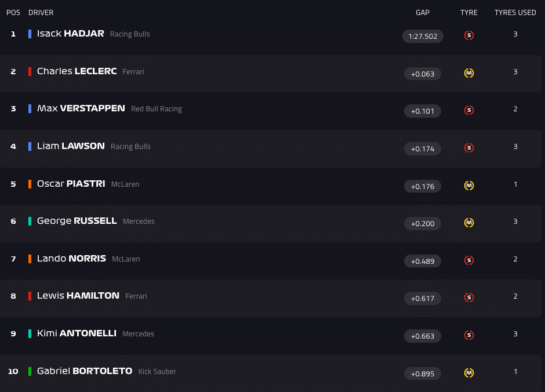Image resolution: width=545 pixels, height=392 pixels.
Task: Open Isack Hadjar's driver name link
Action: [70, 34]
